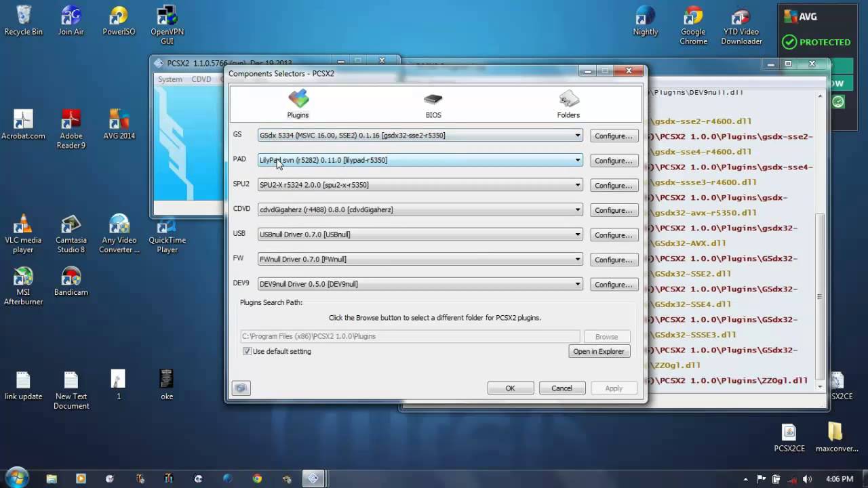The image size is (868, 488).
Task: Open the USBnull Driver dropdown
Action: point(420,235)
